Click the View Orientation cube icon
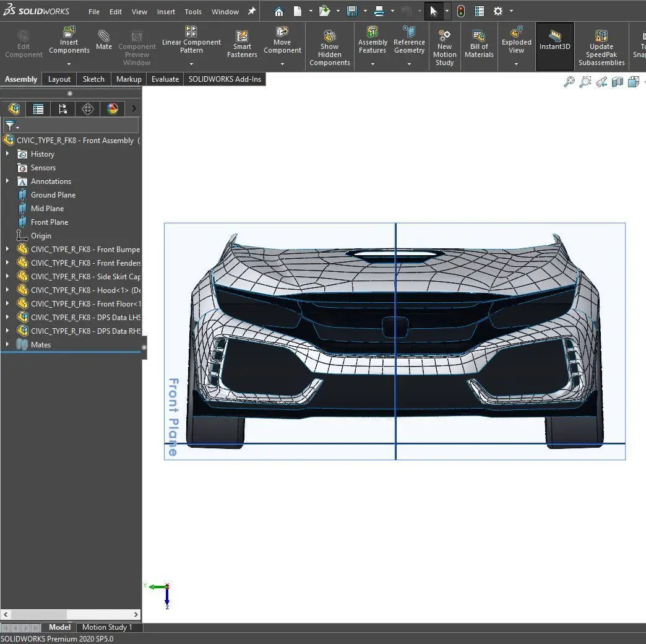646x644 pixels. click(634, 82)
